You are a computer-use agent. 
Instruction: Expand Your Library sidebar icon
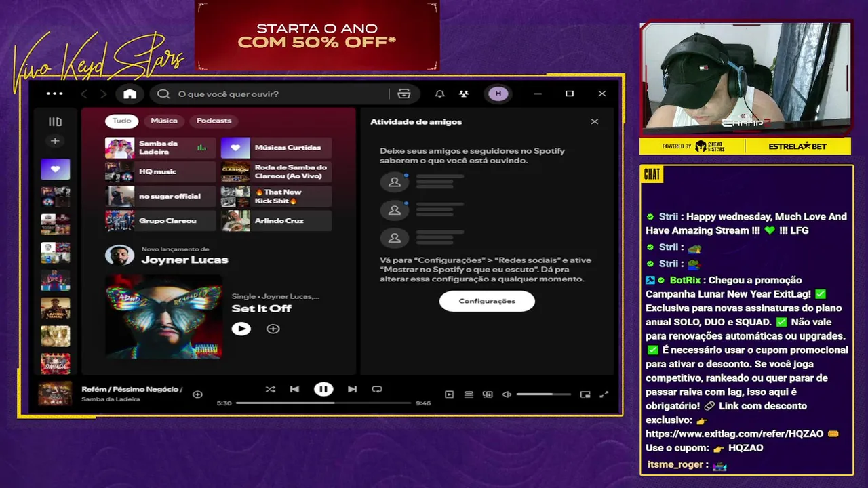pyautogui.click(x=55, y=122)
